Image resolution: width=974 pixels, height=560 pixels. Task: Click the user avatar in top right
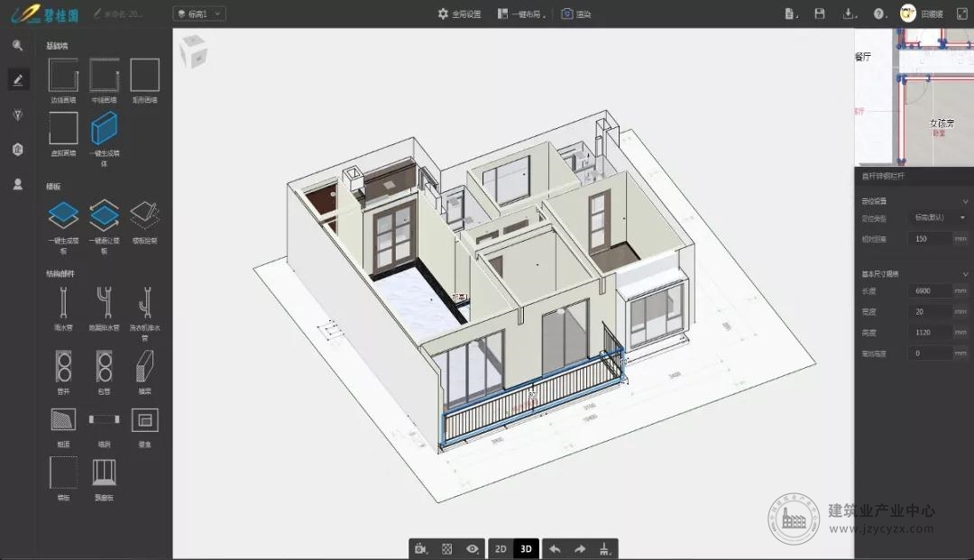(907, 14)
